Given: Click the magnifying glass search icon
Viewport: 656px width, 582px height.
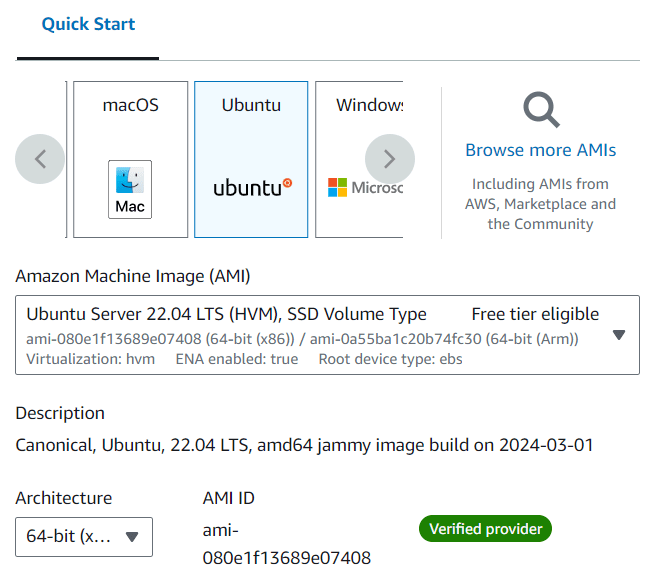Looking at the screenshot, I should [x=541, y=109].
